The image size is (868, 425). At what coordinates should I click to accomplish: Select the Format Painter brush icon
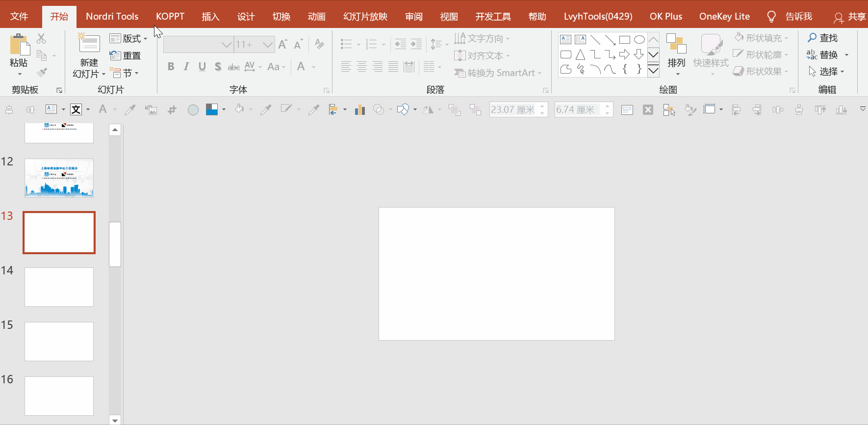point(42,73)
